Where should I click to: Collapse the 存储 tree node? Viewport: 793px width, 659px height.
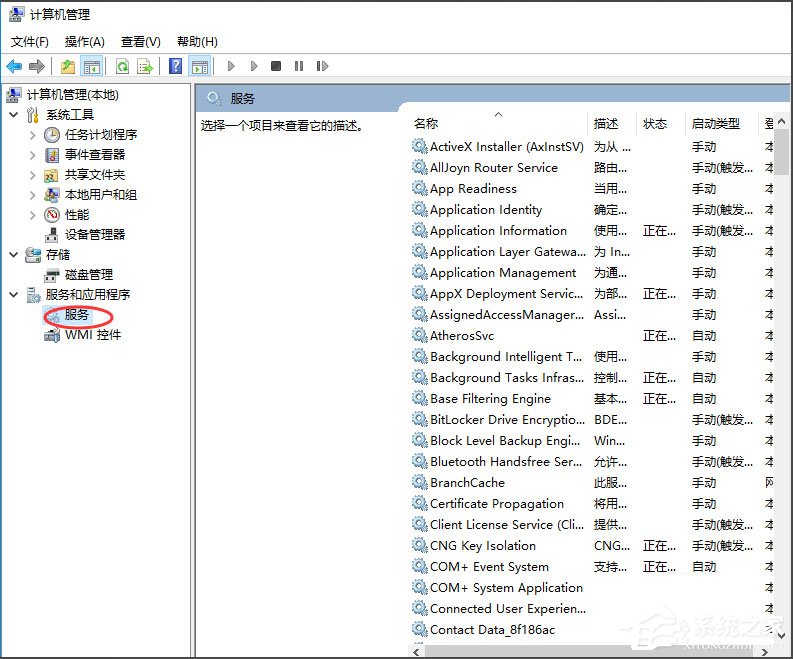point(14,255)
